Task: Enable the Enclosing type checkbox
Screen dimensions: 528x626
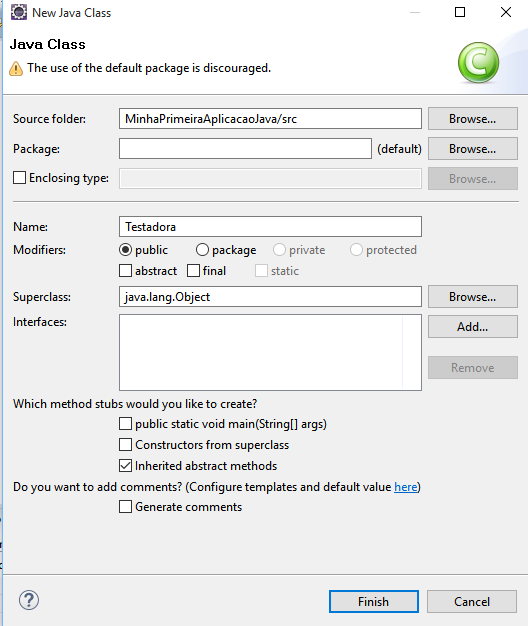Action: (19, 178)
